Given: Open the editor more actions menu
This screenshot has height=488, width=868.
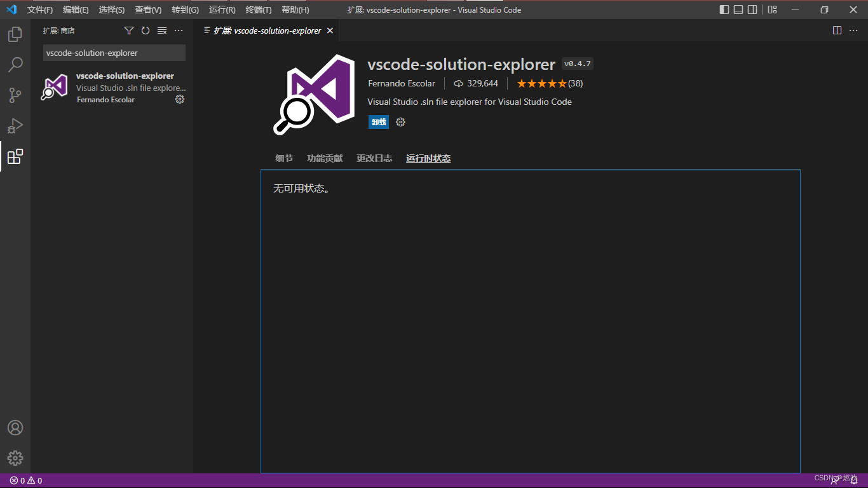Looking at the screenshot, I should pyautogui.click(x=854, y=30).
